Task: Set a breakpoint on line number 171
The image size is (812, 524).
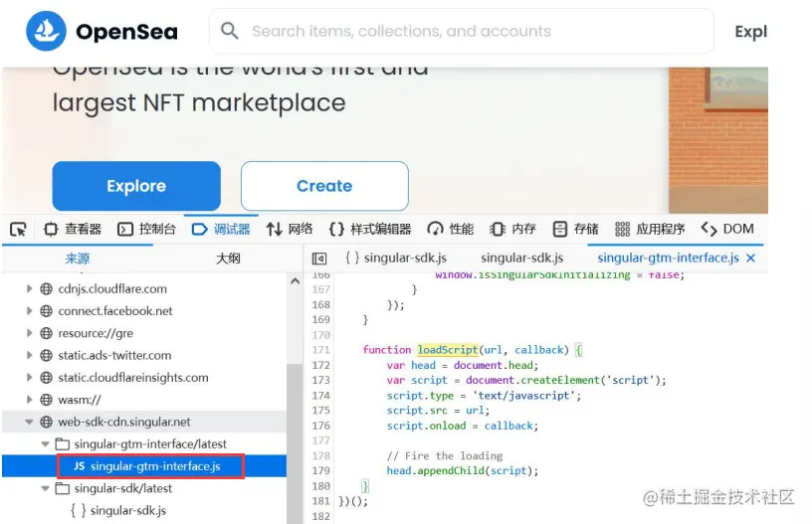Action: click(320, 350)
